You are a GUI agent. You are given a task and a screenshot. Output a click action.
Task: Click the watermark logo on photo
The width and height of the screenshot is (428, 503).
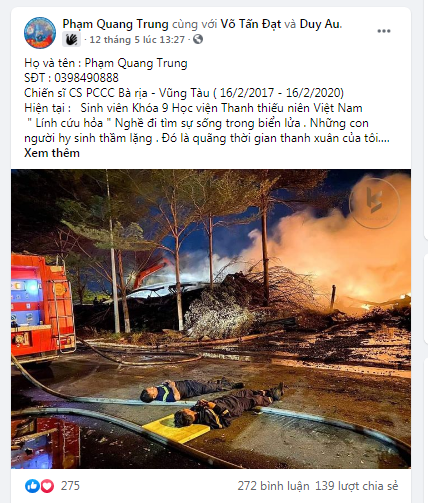[x=374, y=202]
